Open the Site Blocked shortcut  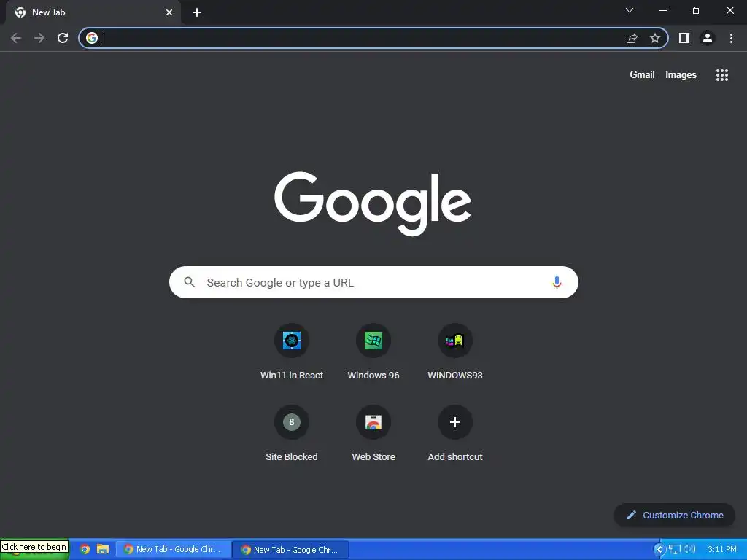[292, 433]
